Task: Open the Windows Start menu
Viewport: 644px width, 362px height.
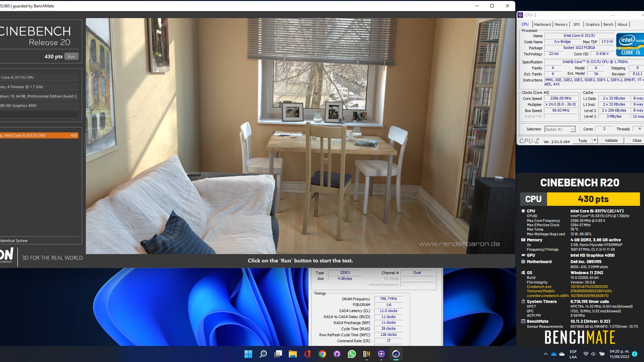Action: click(x=248, y=354)
